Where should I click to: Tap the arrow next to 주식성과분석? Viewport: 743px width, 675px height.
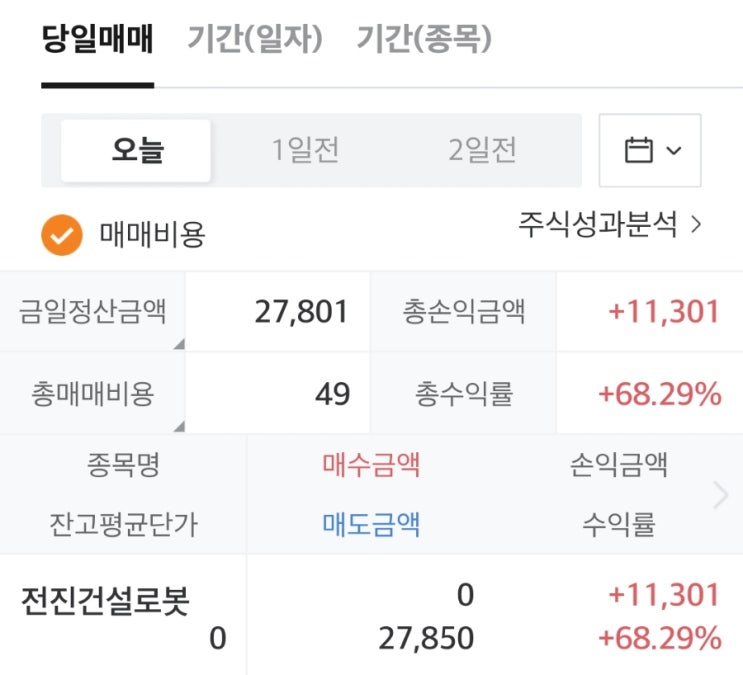pyautogui.click(x=697, y=225)
